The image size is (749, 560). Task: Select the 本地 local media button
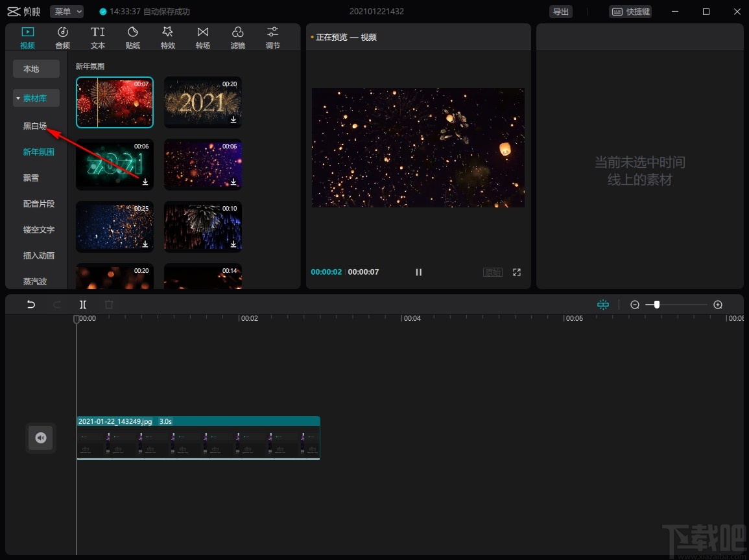36,69
